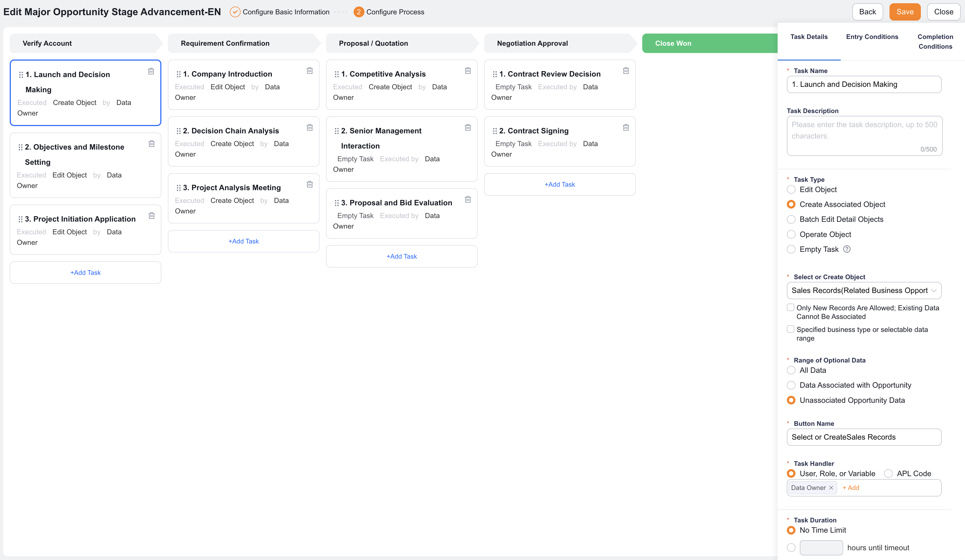Viewport: 965px width, 560px height.
Task: Delete the Project Initiation Application task
Action: pos(152,215)
